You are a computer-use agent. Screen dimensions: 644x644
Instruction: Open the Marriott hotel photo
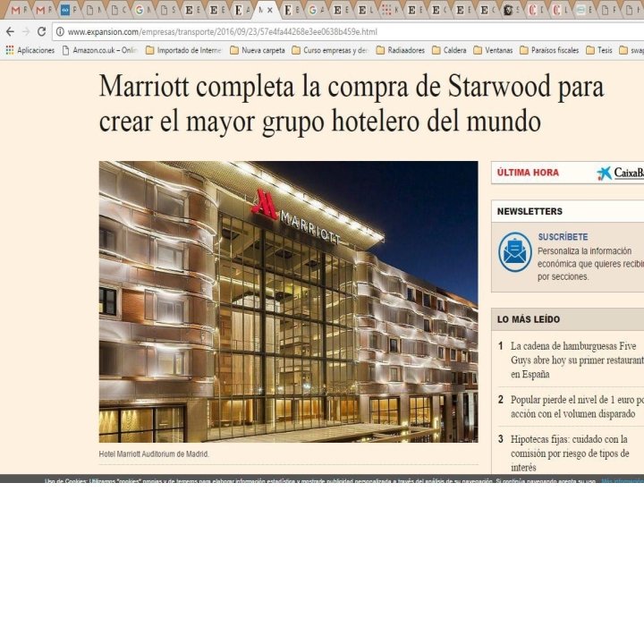coord(288,301)
